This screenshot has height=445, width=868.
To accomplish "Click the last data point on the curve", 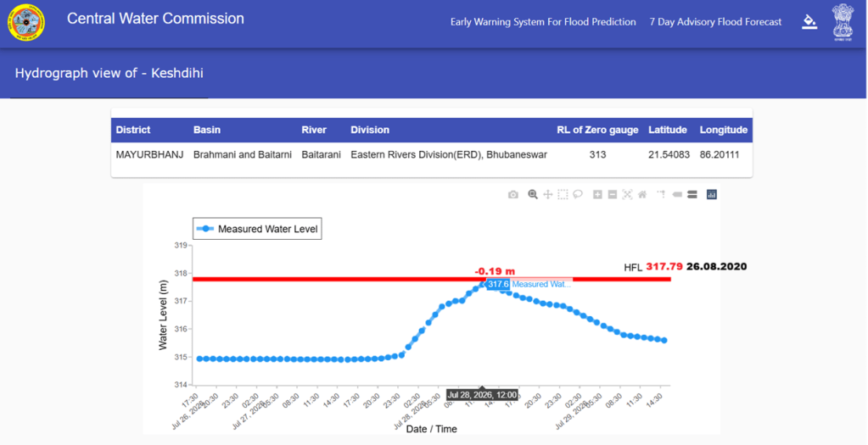I will click(664, 341).
